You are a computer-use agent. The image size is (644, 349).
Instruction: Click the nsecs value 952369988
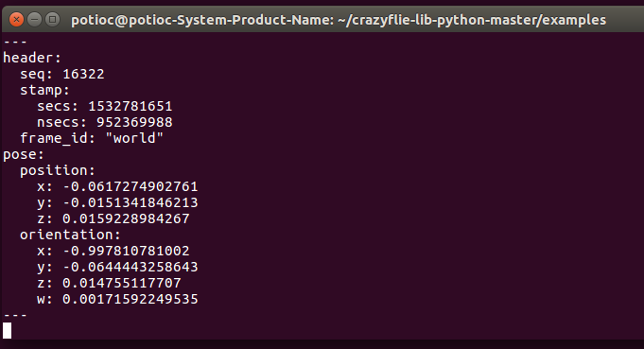[134, 122]
